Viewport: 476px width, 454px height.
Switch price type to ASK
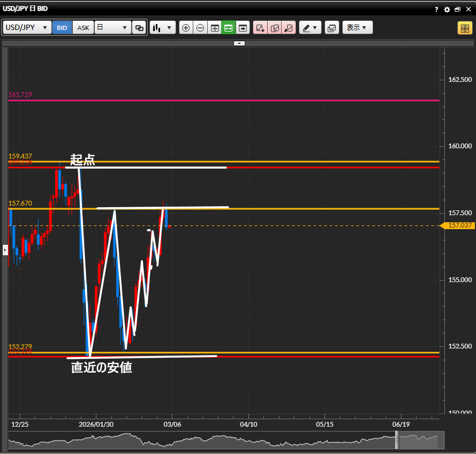84,28
